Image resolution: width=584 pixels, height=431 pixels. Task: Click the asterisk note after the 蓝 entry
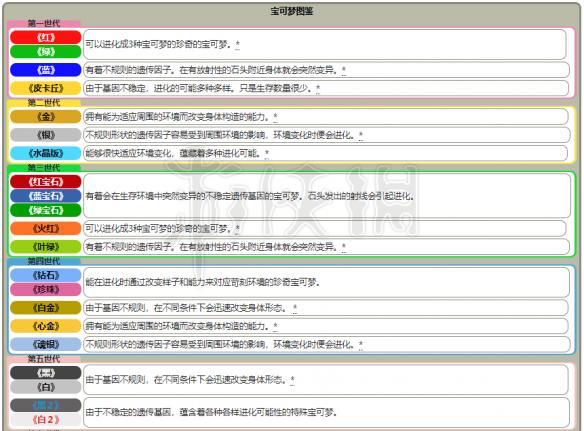(343, 70)
